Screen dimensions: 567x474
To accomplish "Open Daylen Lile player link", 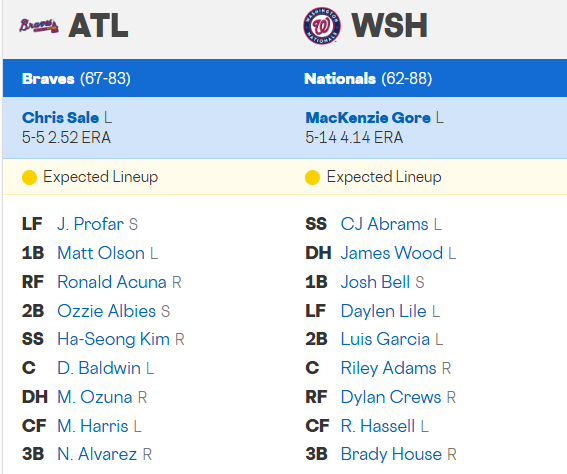I will click(x=383, y=311).
